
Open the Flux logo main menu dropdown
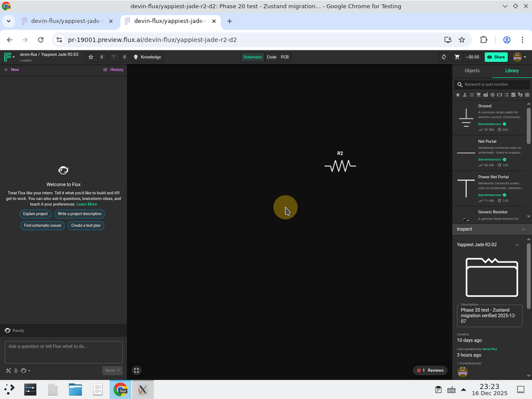pyautogui.click(x=9, y=57)
